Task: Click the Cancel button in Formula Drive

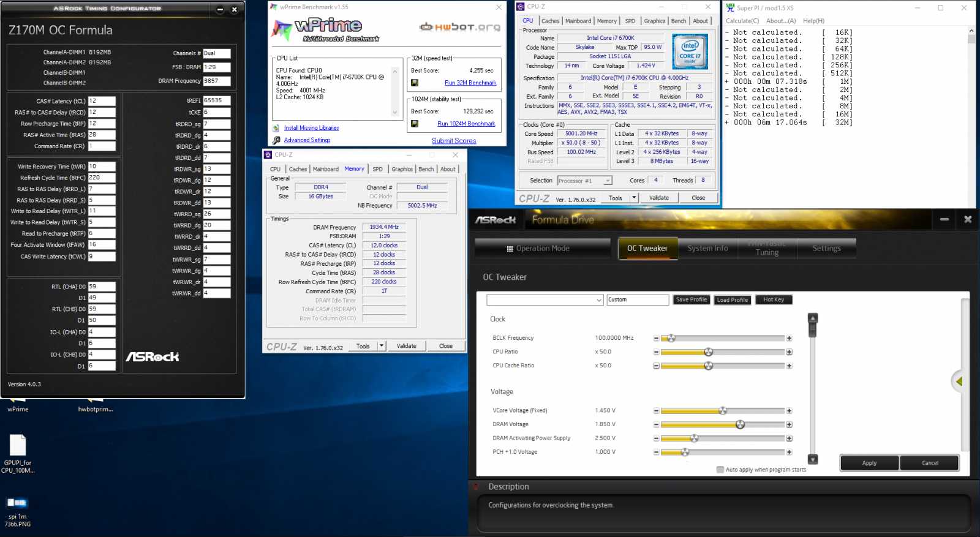Action: 930,463
